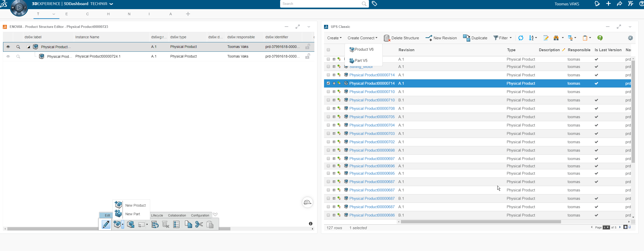This screenshot has height=251, width=644.
Task: Uncheck the selected Physical Product00000714 row checkbox
Action: tap(328, 83)
